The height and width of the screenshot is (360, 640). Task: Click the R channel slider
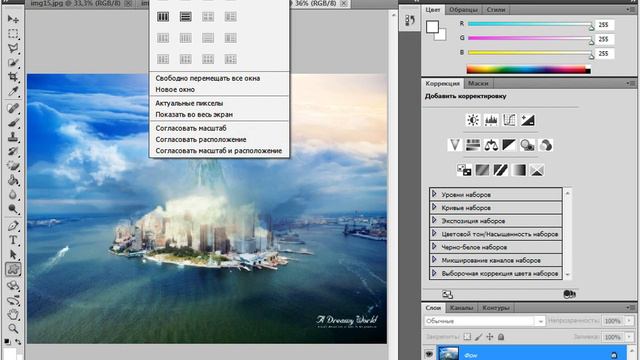[x=530, y=24]
